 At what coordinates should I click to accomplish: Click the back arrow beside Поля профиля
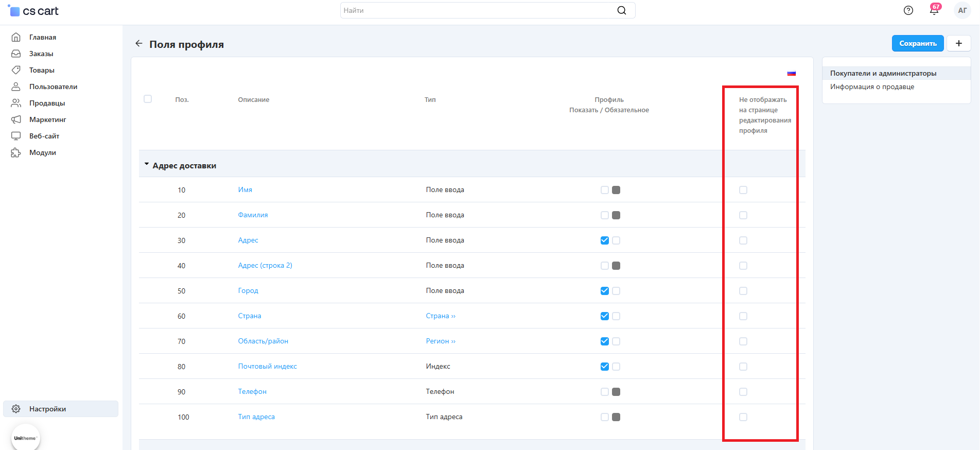click(x=138, y=44)
